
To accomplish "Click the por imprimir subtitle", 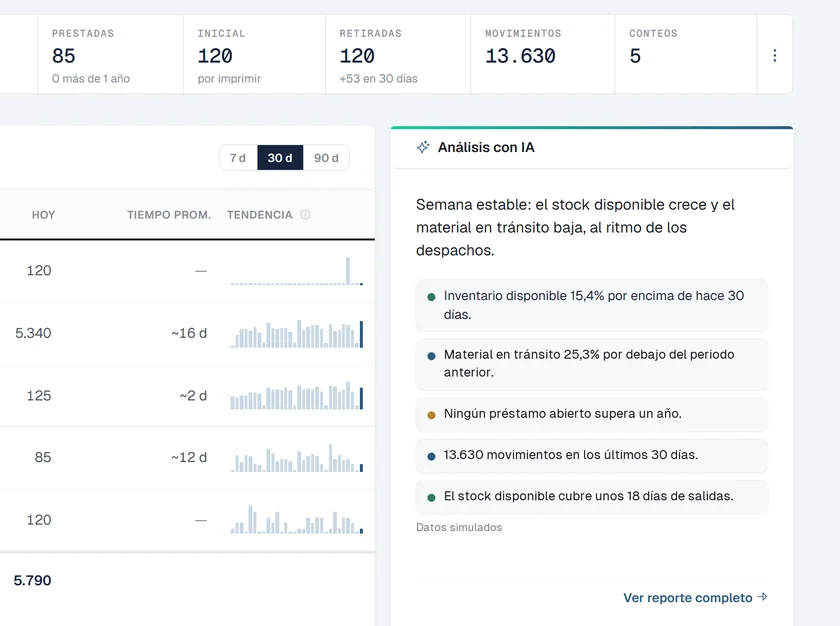I will (229, 79).
